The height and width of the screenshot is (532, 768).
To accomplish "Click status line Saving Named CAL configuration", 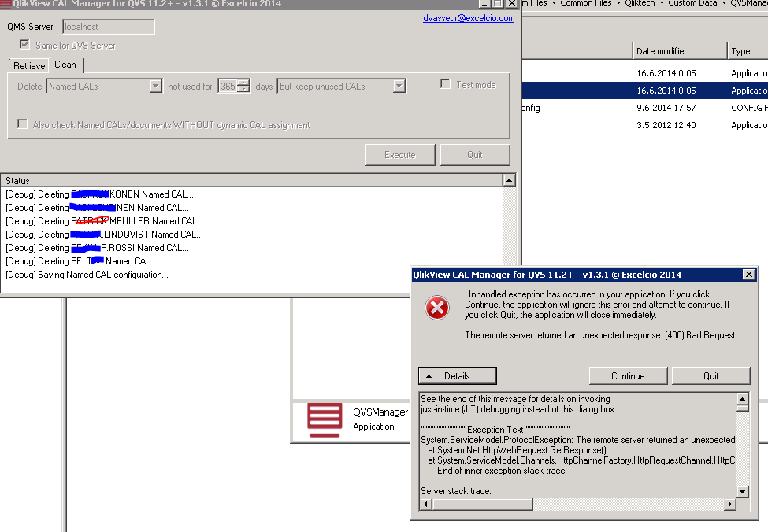I will (87, 275).
